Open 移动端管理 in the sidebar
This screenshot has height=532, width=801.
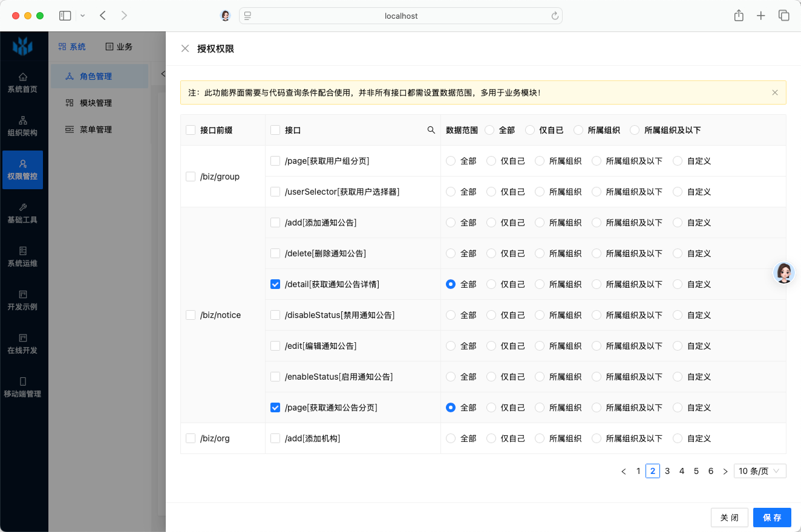tap(22, 388)
